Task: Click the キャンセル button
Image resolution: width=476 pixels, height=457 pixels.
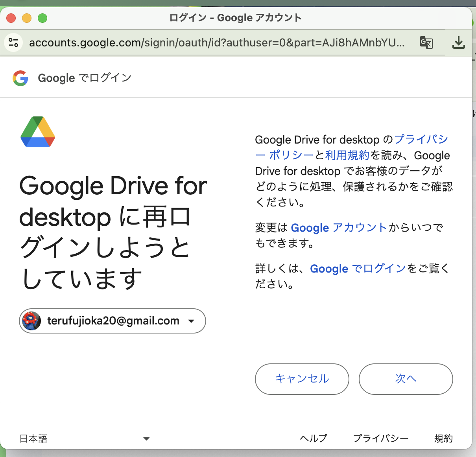Action: (x=302, y=379)
